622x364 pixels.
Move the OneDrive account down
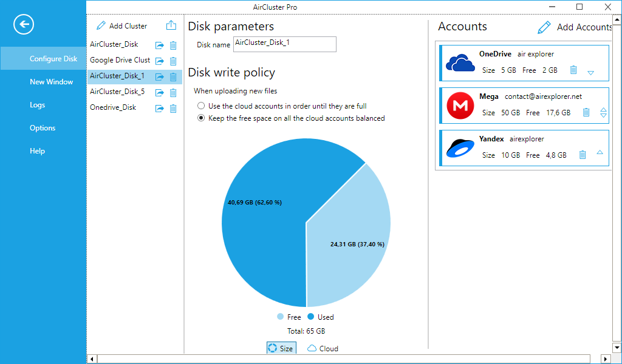click(590, 73)
